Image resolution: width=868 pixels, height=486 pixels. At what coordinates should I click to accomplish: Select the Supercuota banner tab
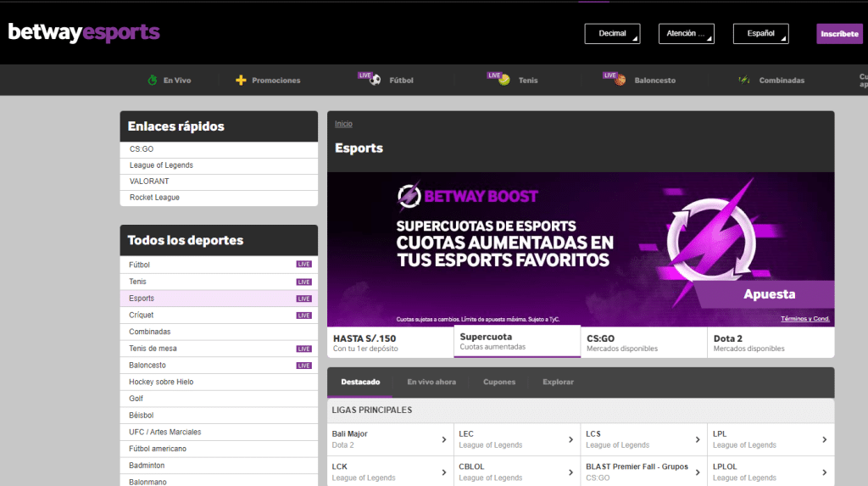[x=517, y=341]
